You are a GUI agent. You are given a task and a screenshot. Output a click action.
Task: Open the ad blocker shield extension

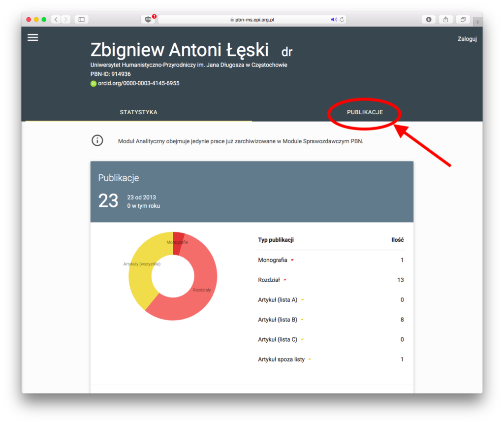[148, 20]
